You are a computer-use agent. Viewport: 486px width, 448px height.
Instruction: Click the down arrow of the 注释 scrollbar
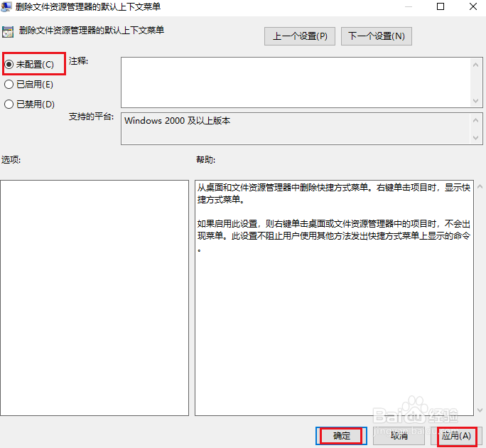476,101
